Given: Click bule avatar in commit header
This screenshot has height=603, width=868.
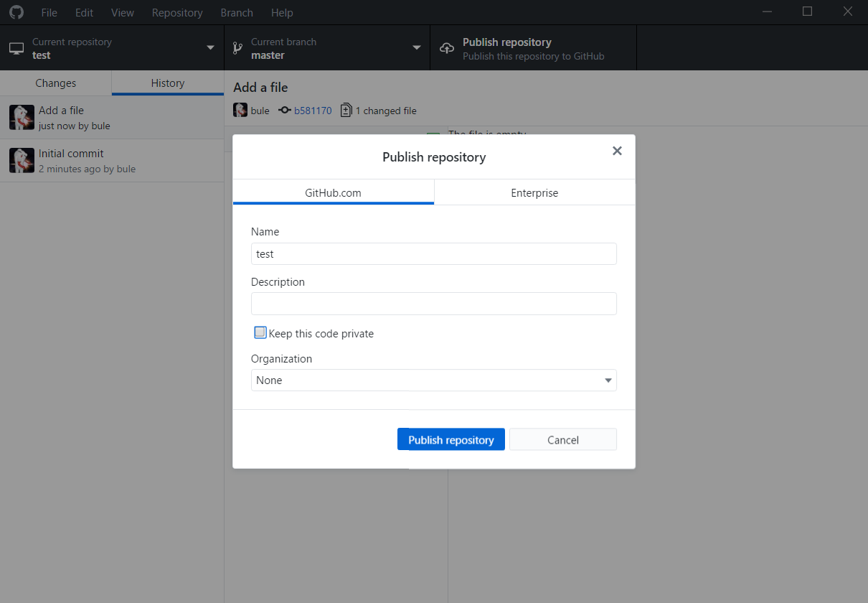Looking at the screenshot, I should click(x=240, y=110).
